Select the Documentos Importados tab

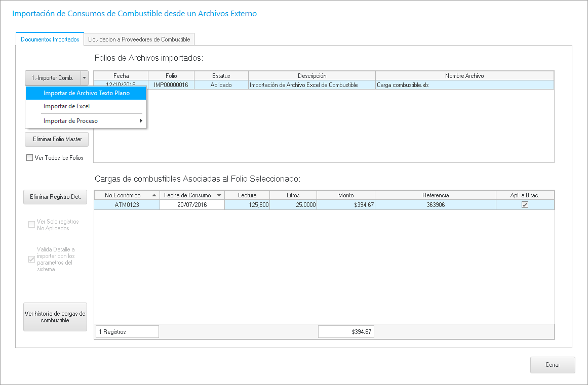tap(50, 39)
